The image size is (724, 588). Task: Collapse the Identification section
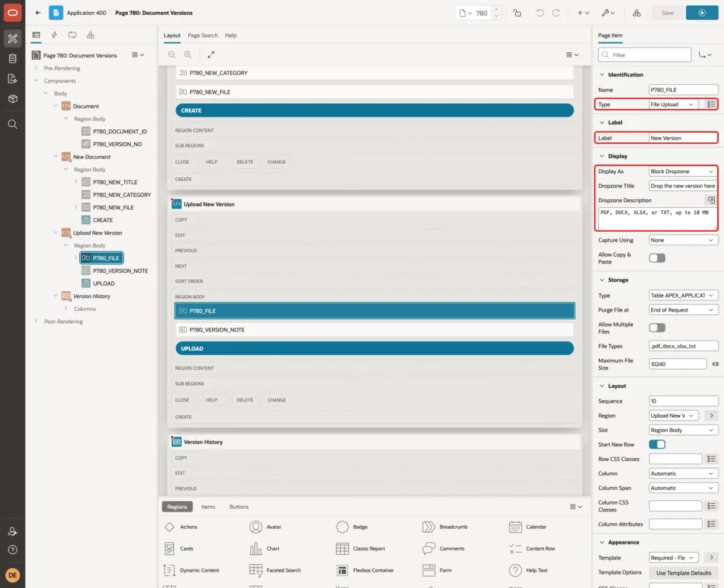click(602, 75)
